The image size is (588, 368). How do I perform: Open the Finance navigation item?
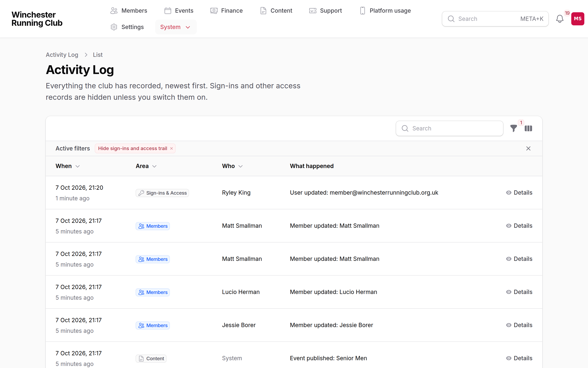point(226,10)
